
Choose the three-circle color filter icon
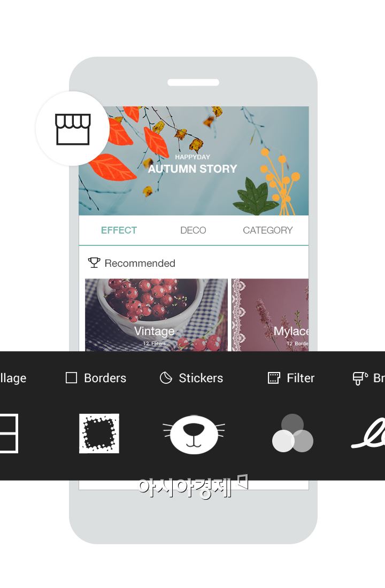coord(292,433)
